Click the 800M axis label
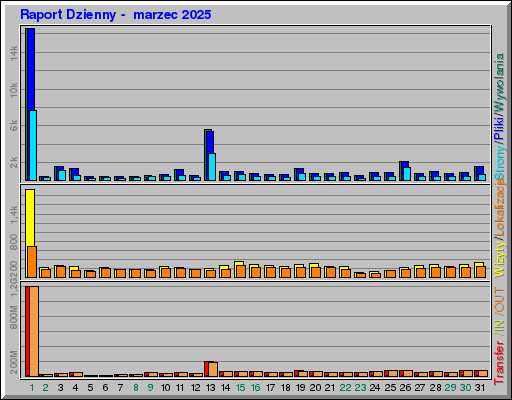This screenshot has width=512, height=400. point(13,317)
